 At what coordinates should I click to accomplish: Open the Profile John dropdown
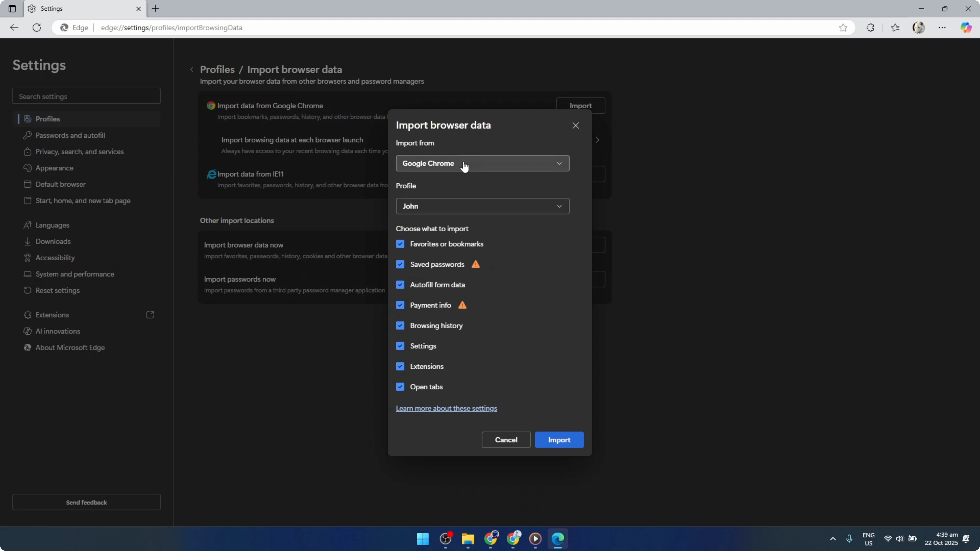coord(482,206)
